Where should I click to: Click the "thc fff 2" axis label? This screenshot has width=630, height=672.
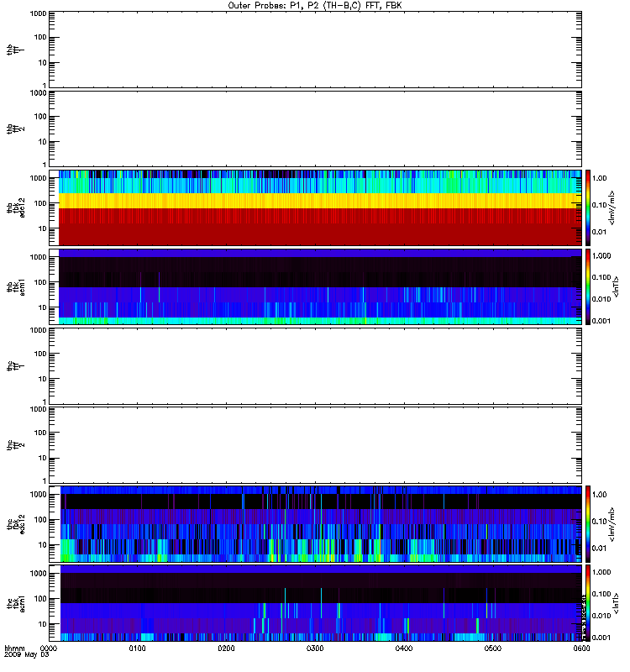pyautogui.click(x=15, y=445)
